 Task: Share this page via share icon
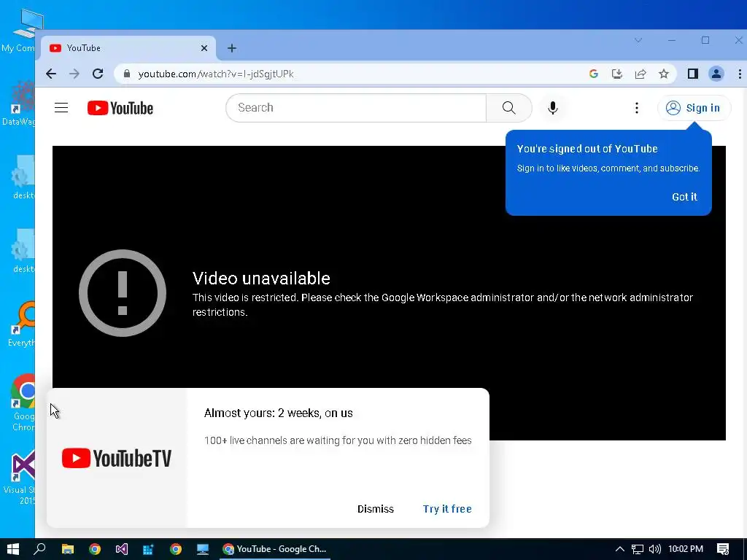[x=640, y=74]
